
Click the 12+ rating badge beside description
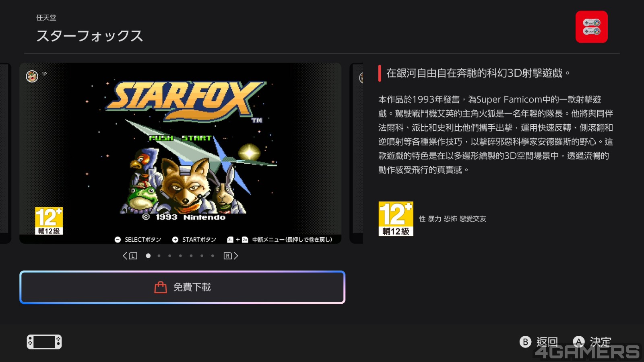pyautogui.click(x=396, y=219)
